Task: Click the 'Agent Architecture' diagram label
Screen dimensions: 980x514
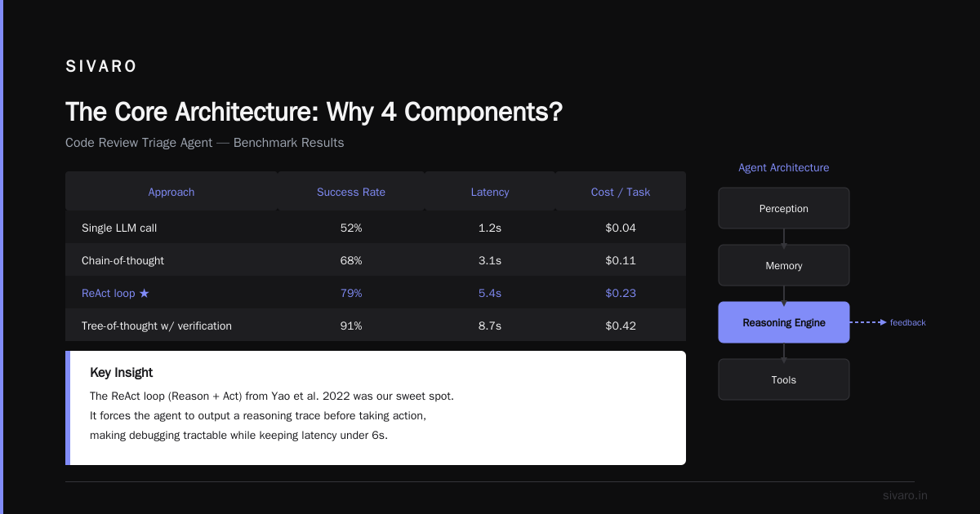Action: point(784,167)
